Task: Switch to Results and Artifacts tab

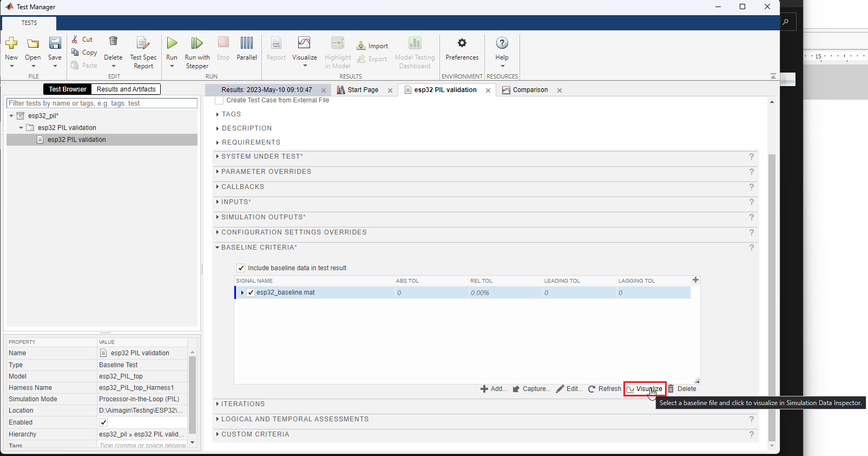Action: [126, 89]
